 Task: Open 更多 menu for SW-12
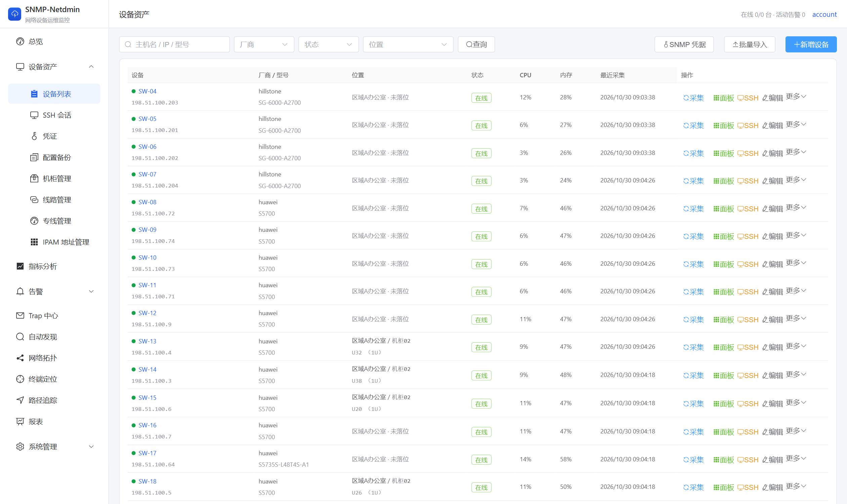796,318
